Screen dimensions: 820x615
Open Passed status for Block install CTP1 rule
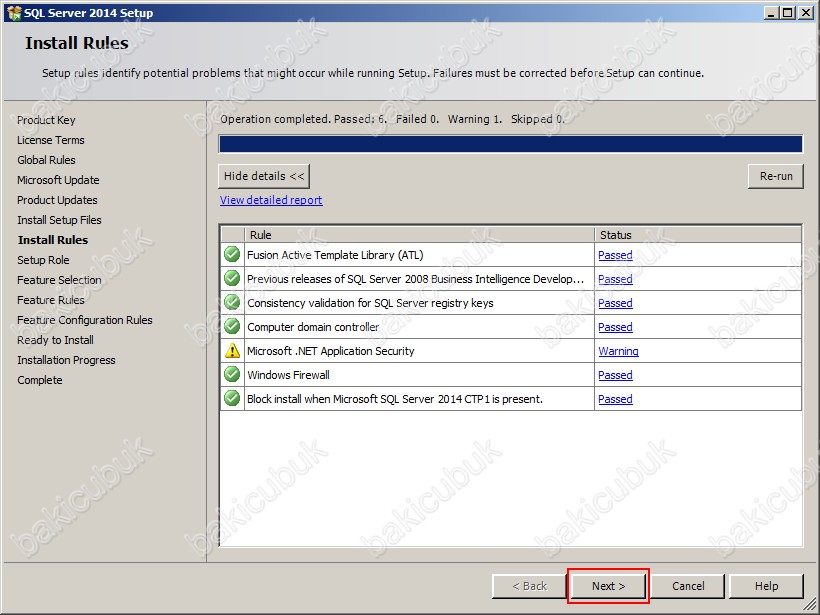tap(615, 400)
